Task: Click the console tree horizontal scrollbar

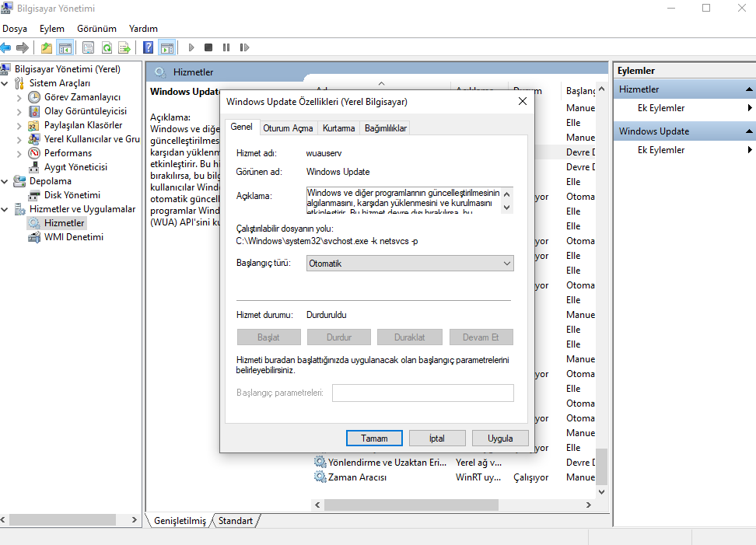Action: pos(62,520)
